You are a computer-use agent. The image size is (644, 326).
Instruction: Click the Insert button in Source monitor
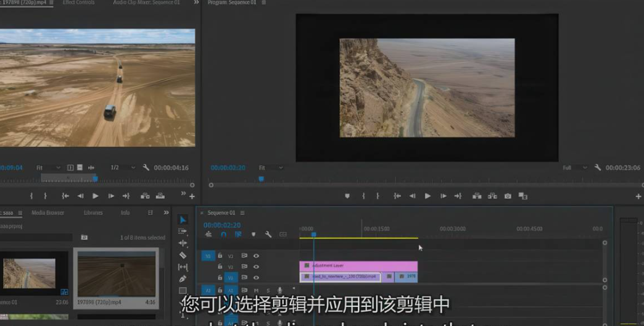tap(145, 196)
